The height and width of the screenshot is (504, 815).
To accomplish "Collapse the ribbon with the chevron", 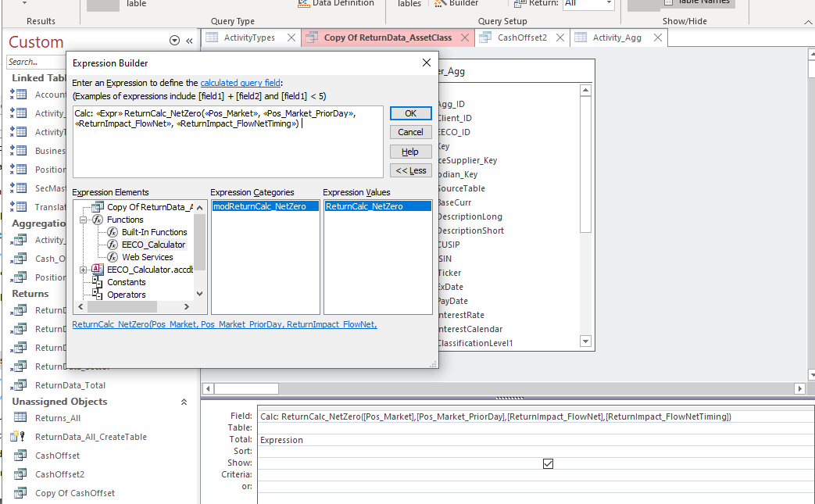I will point(808,22).
